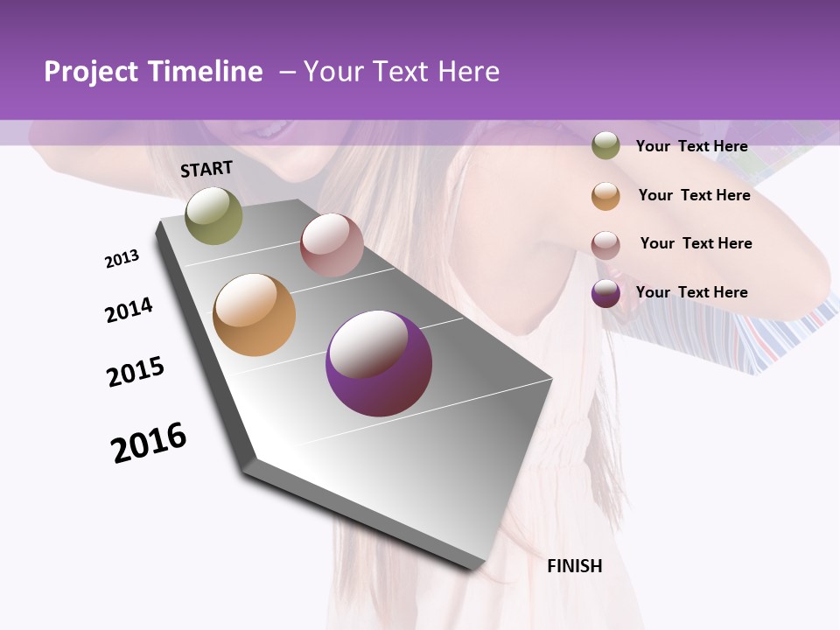Select the pink legend sphere icon
840x630 pixels.
point(605,243)
